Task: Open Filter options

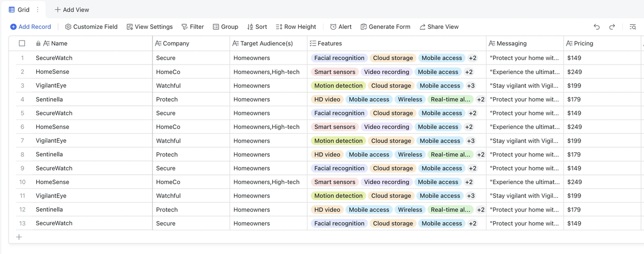Action: point(193,27)
